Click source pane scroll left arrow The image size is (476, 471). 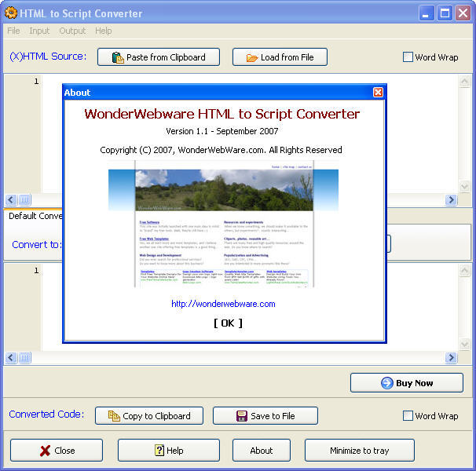point(11,199)
